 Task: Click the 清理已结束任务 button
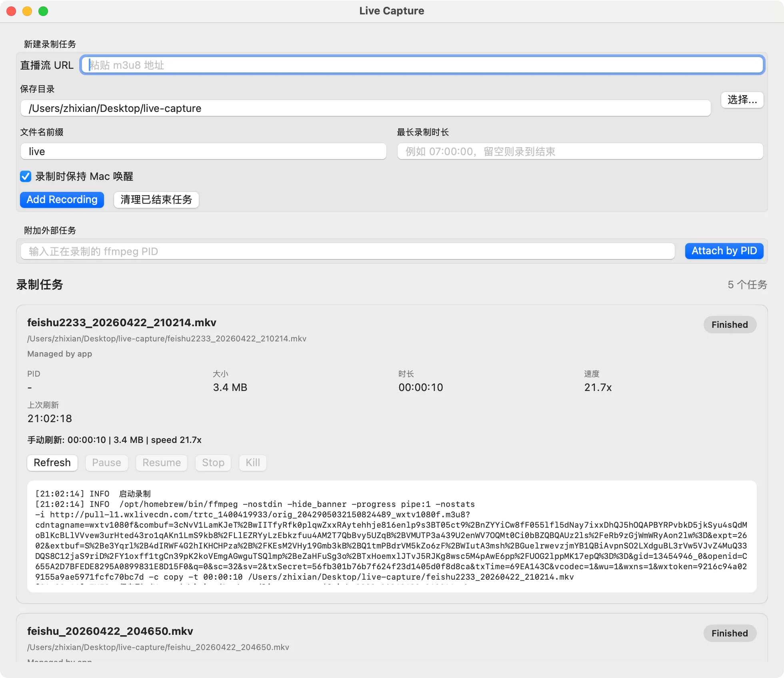(156, 199)
